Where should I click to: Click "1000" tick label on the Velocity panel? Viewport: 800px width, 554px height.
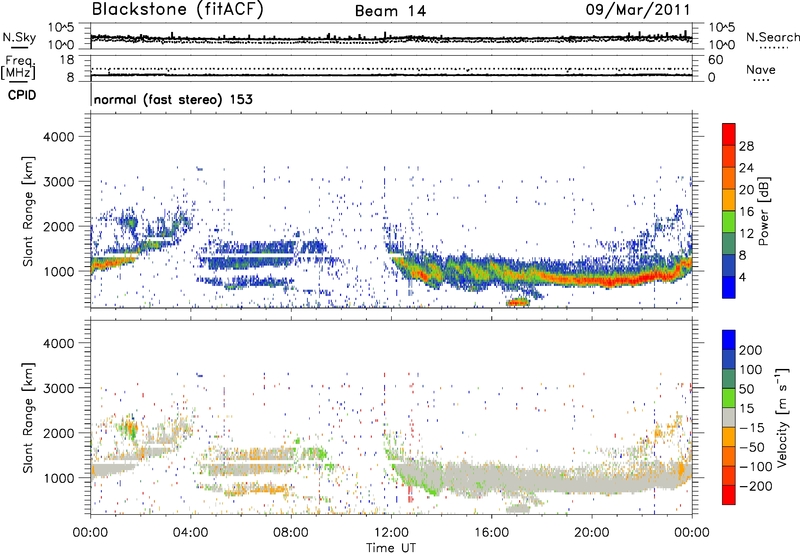coord(58,478)
